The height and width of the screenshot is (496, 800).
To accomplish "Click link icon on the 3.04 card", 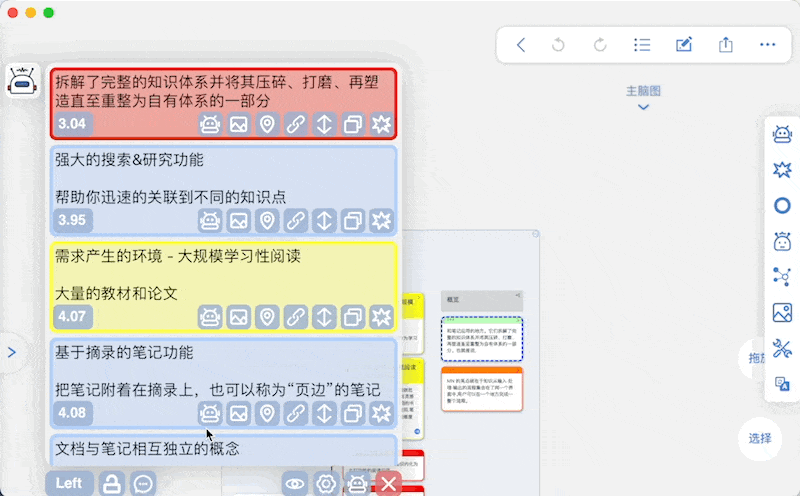I will pos(296,124).
